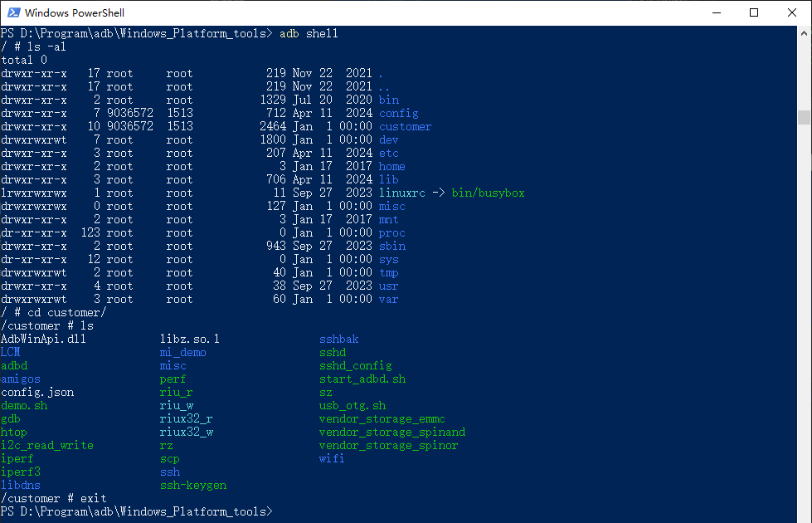
Task: Click the scrollbar down arrow
Action: pyautogui.click(x=805, y=516)
